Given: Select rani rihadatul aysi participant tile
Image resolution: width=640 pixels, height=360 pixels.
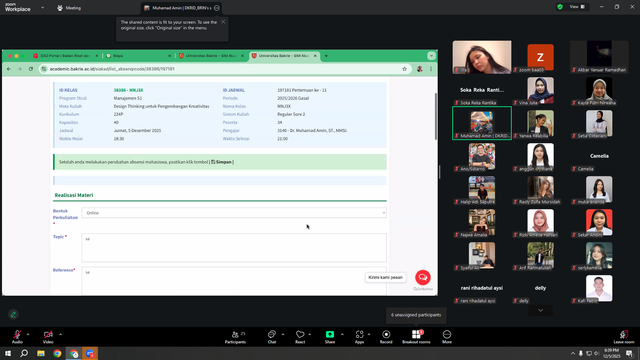Looking at the screenshot, I should click(x=482, y=288).
